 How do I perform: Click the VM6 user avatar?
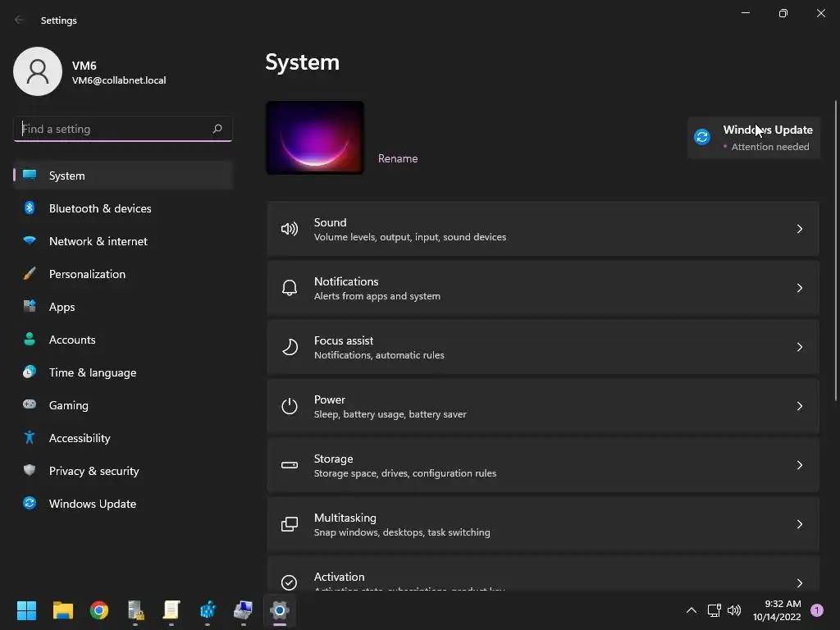[38, 71]
